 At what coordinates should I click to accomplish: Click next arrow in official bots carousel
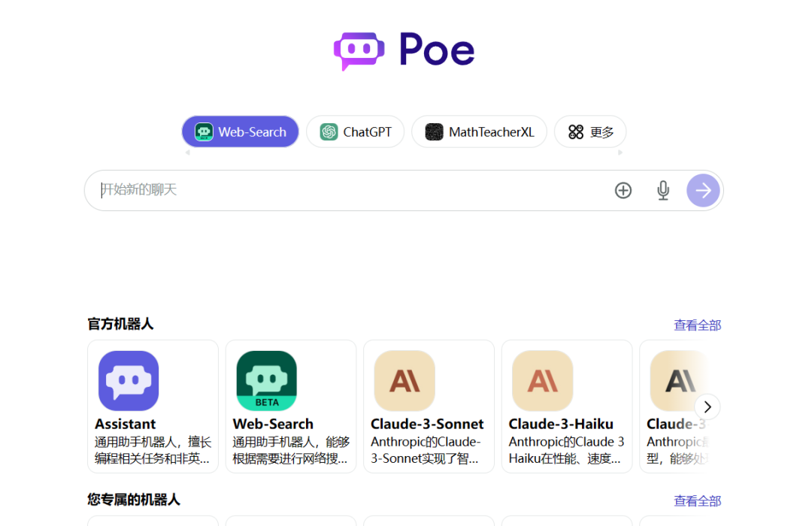tap(707, 407)
